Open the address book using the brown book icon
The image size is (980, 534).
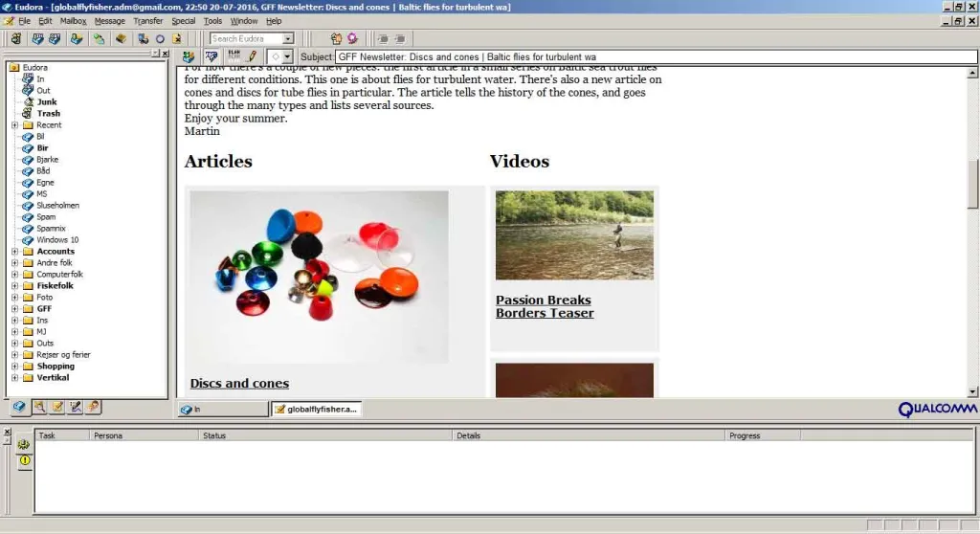121,39
